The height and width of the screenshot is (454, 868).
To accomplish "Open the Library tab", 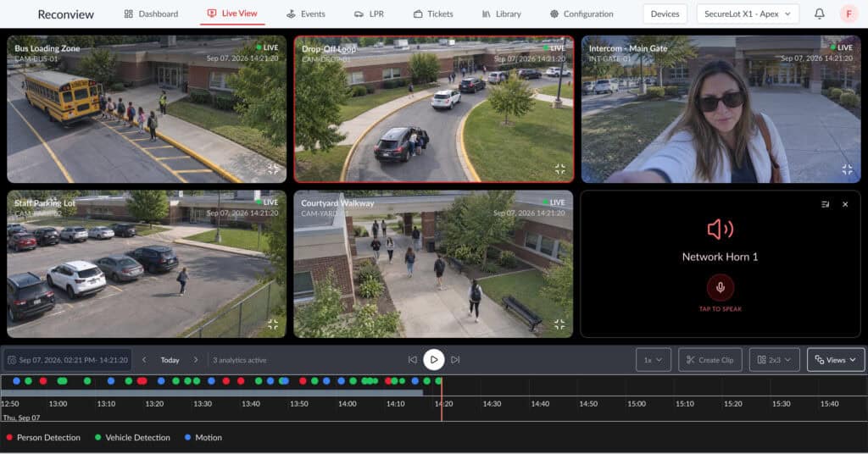I will 502,14.
